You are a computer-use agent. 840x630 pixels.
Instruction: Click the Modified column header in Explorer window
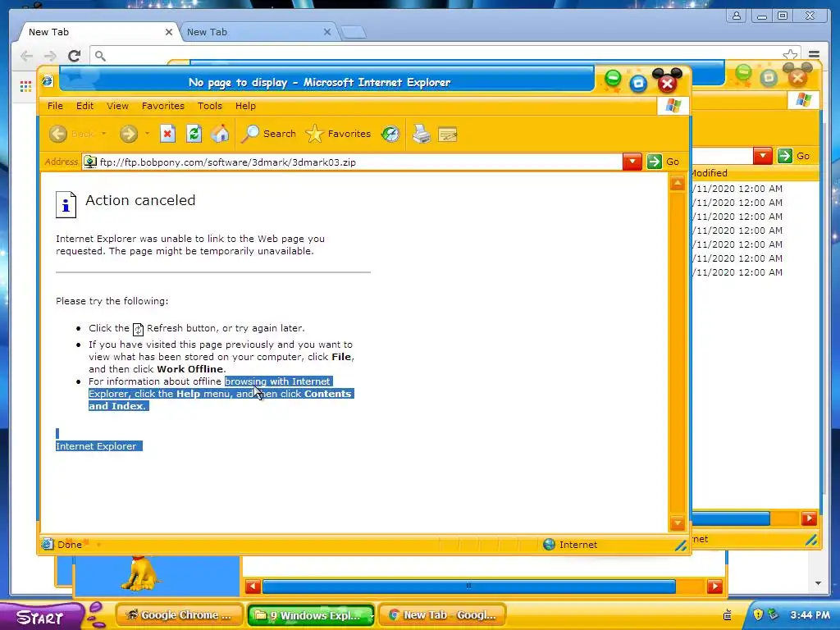(x=709, y=173)
